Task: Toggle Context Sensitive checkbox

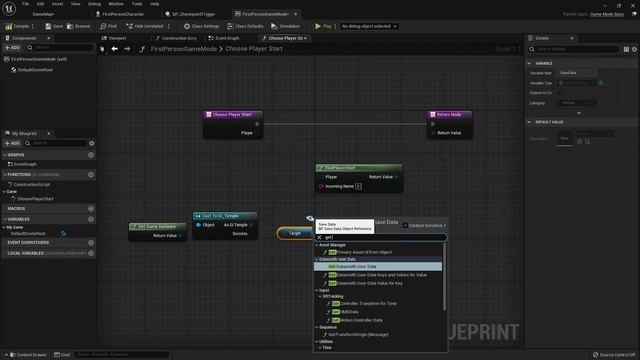Action: [405, 225]
